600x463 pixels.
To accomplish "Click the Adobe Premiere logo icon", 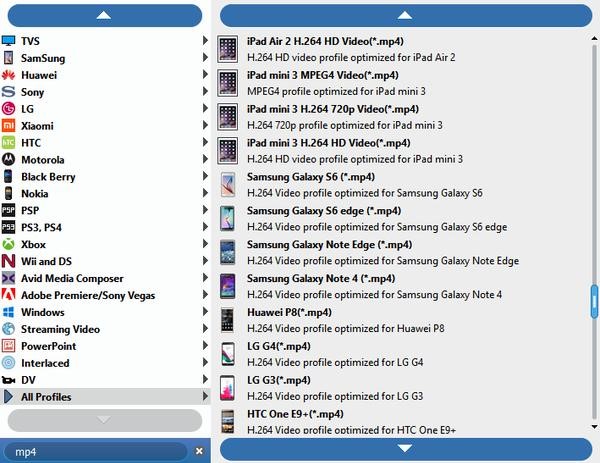I will point(8,295).
